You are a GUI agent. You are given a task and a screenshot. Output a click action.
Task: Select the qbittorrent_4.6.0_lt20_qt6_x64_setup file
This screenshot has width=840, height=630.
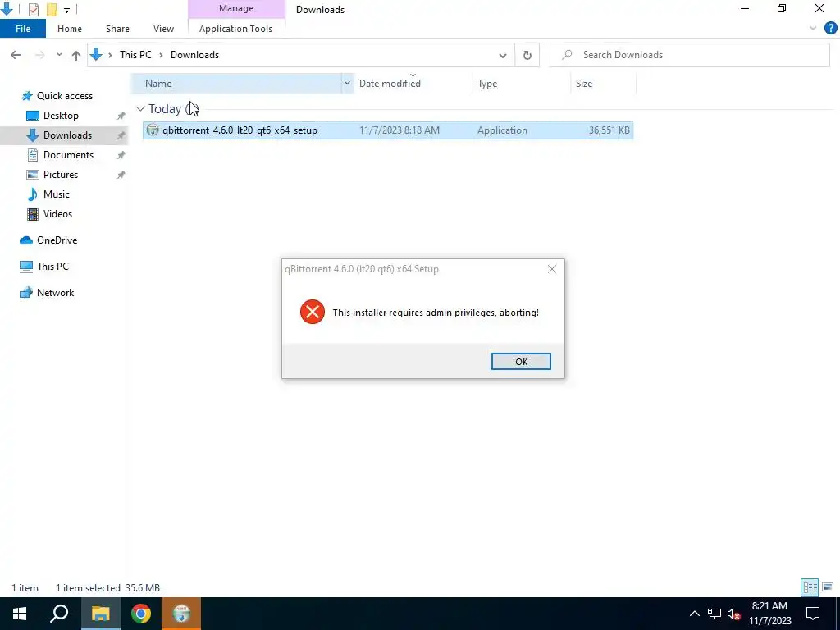tap(388, 130)
